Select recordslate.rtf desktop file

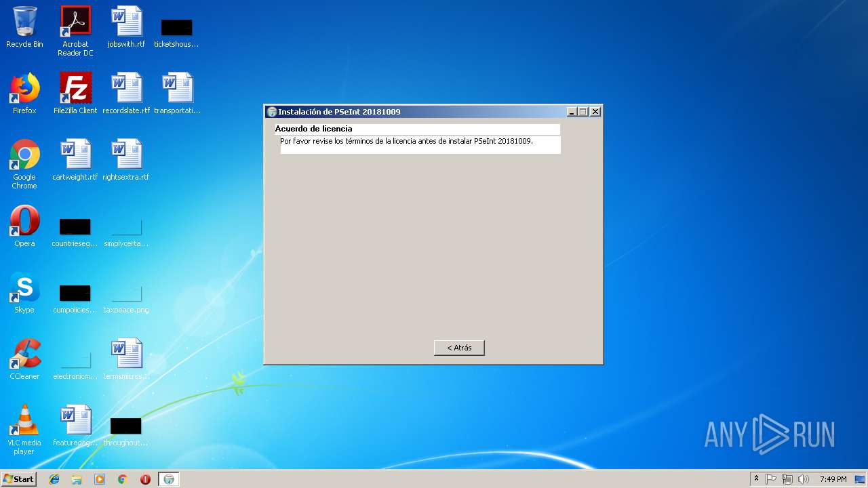coord(126,94)
